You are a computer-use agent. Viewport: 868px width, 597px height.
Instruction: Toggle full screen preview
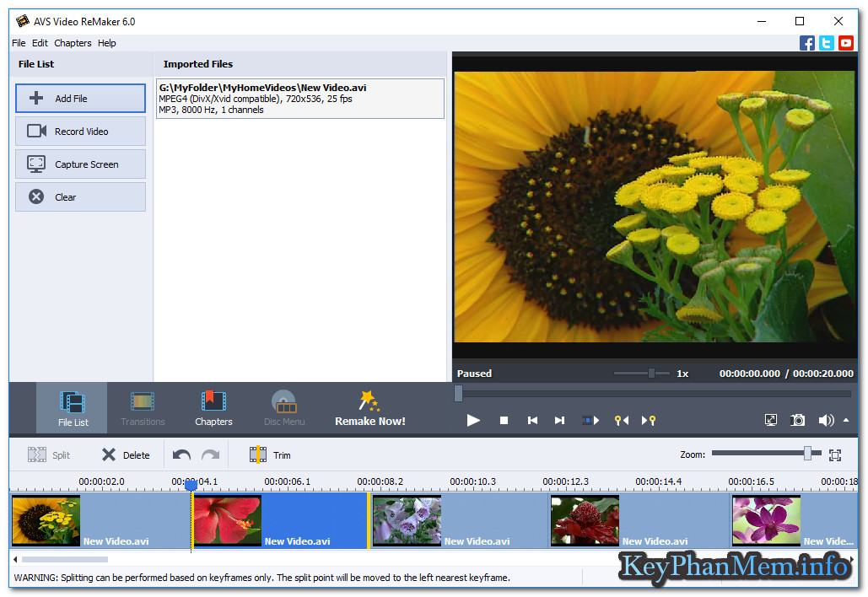771,421
